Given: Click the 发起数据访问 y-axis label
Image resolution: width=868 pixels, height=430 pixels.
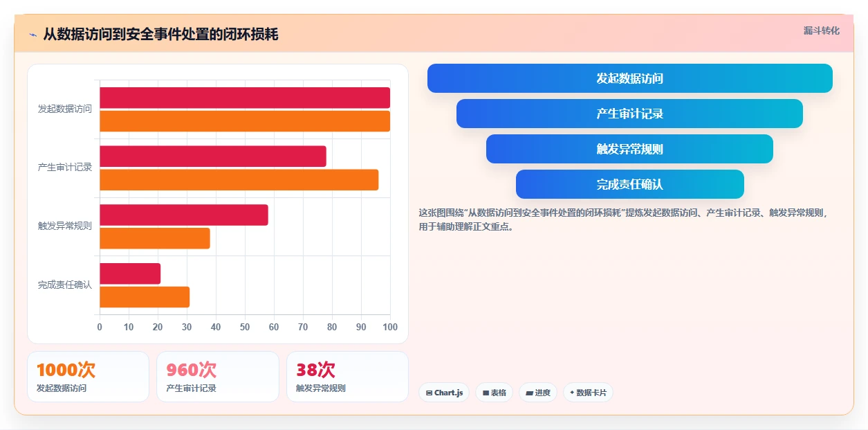Looking at the screenshot, I should pos(65,109).
